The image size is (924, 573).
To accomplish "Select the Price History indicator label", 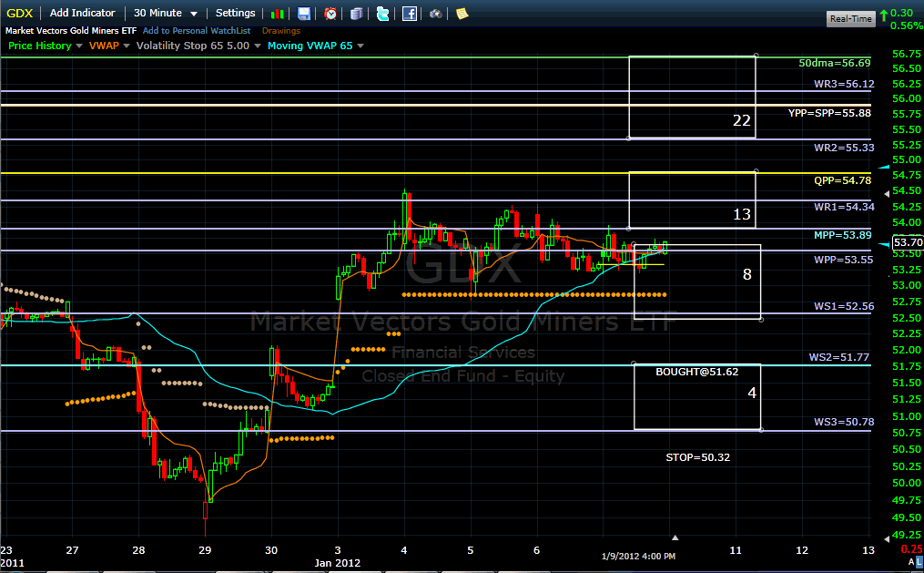I will 39,46.
